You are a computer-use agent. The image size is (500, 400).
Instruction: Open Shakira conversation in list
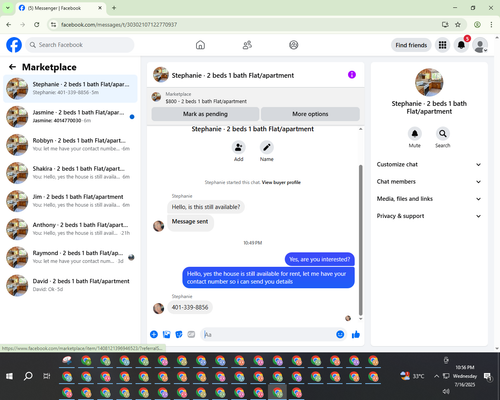point(70,173)
